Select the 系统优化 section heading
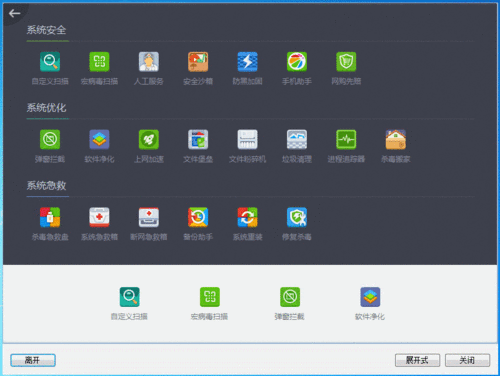The width and height of the screenshot is (500, 376). coord(46,108)
